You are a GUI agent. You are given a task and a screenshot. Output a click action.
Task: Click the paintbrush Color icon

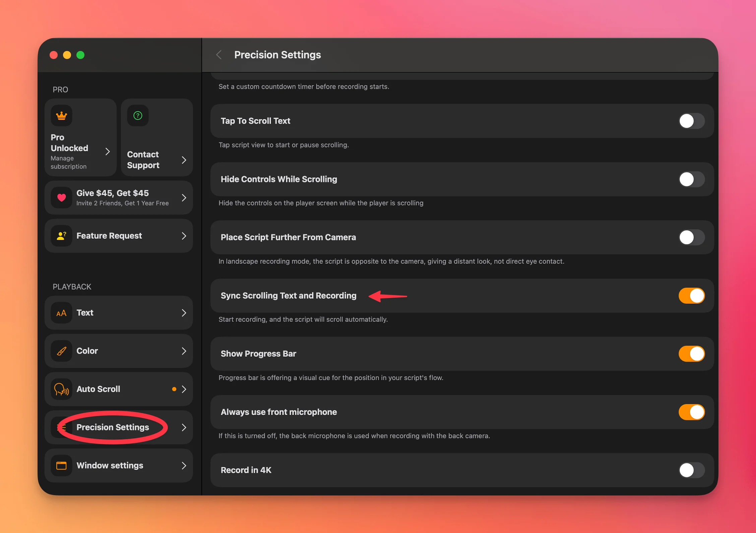pyautogui.click(x=61, y=351)
